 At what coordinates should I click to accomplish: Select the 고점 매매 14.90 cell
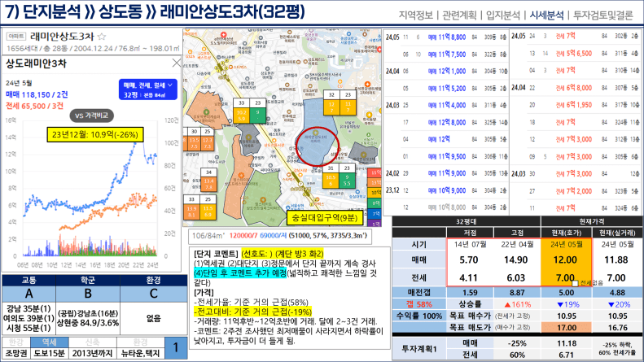coord(516,260)
